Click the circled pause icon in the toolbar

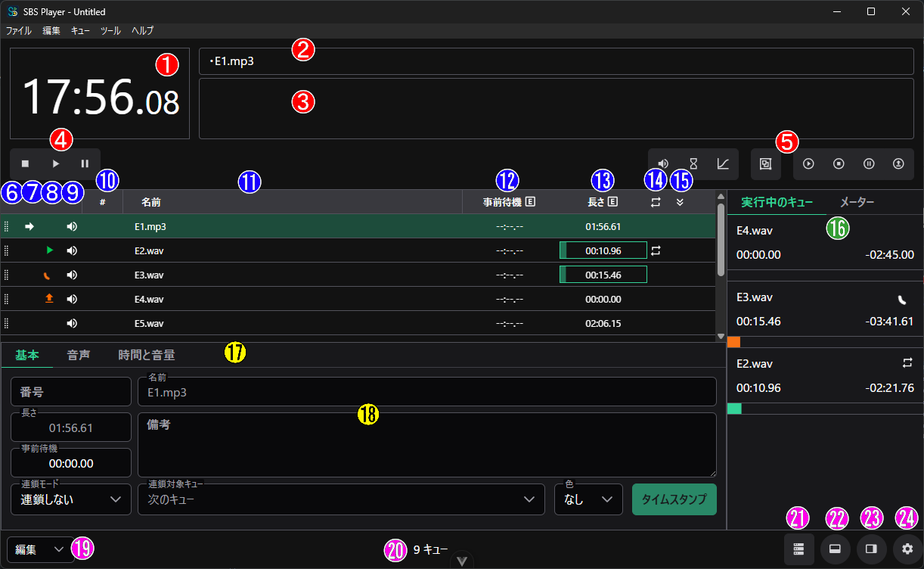(869, 163)
